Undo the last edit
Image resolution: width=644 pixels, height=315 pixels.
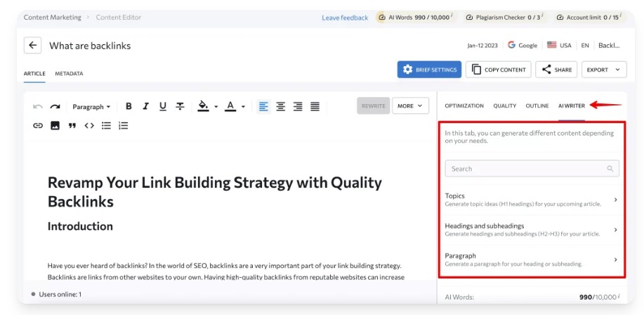click(38, 106)
